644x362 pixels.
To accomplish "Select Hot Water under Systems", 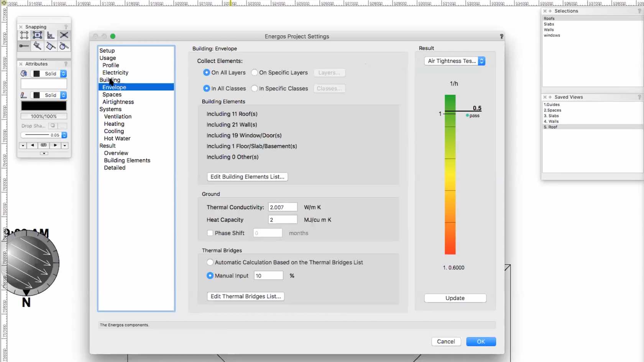I will (x=117, y=138).
